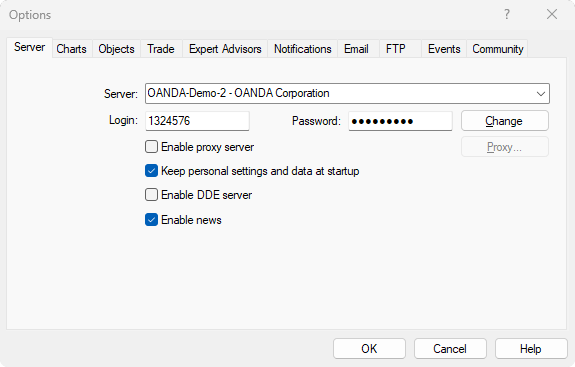Go to the Notifications tab
This screenshot has height=367, width=575.
click(303, 49)
